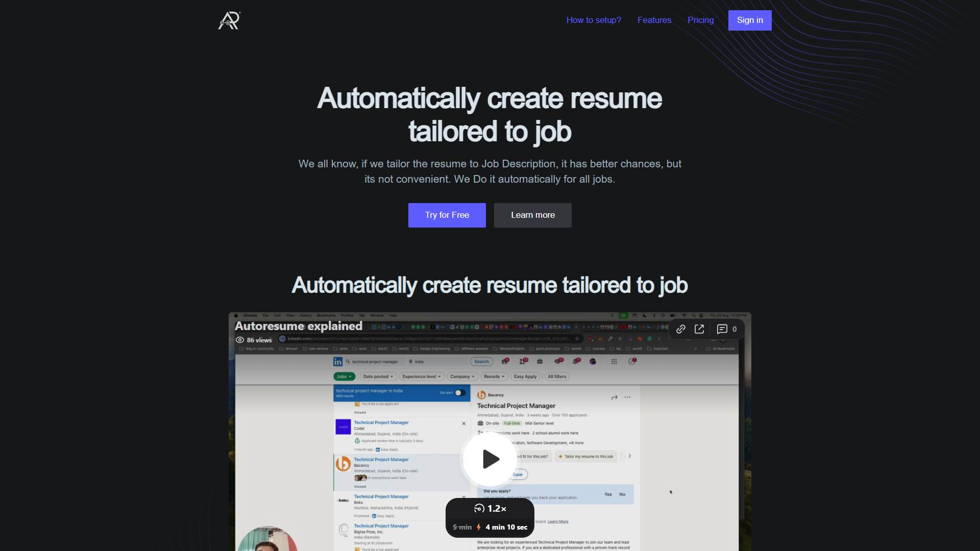Click the large two-line hero headline "Automatically create resume tailored to job"
This screenshot has width=980, height=551.
[490, 115]
